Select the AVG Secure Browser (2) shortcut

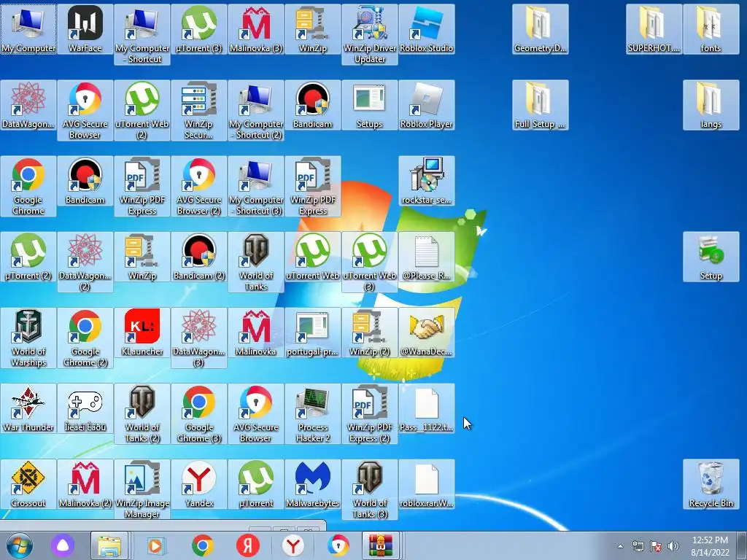[x=199, y=186]
